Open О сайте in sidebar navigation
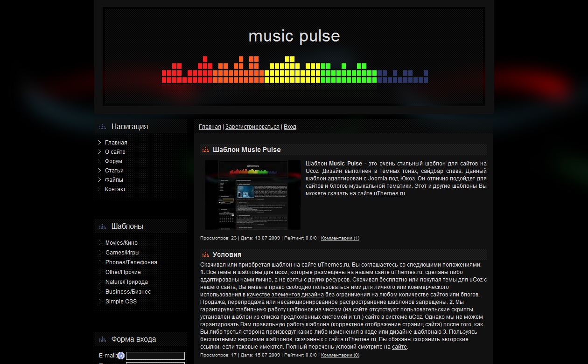The width and height of the screenshot is (588, 364). tap(115, 152)
